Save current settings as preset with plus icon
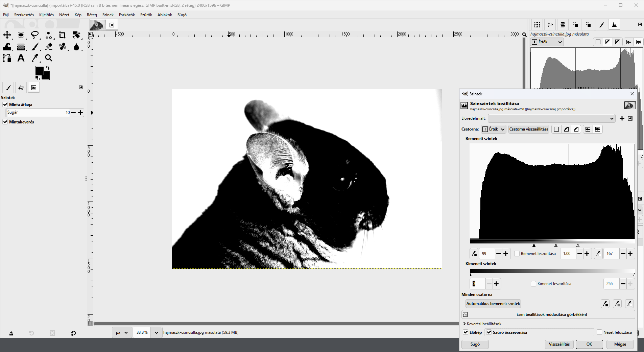Image resolution: width=644 pixels, height=352 pixels. pos(622,118)
